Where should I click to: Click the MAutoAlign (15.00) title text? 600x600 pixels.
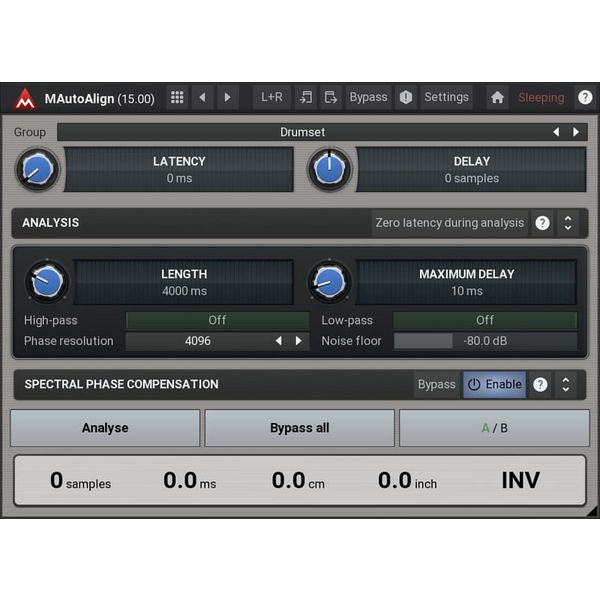point(99,99)
